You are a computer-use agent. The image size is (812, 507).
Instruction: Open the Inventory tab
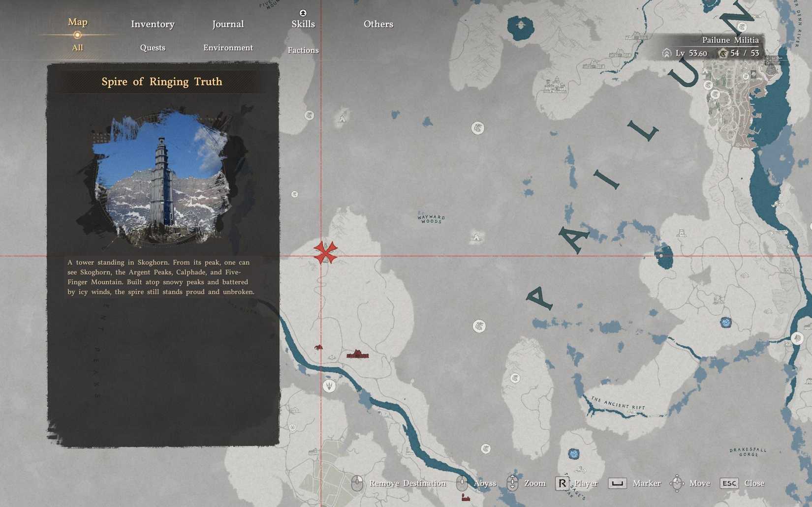[153, 24]
